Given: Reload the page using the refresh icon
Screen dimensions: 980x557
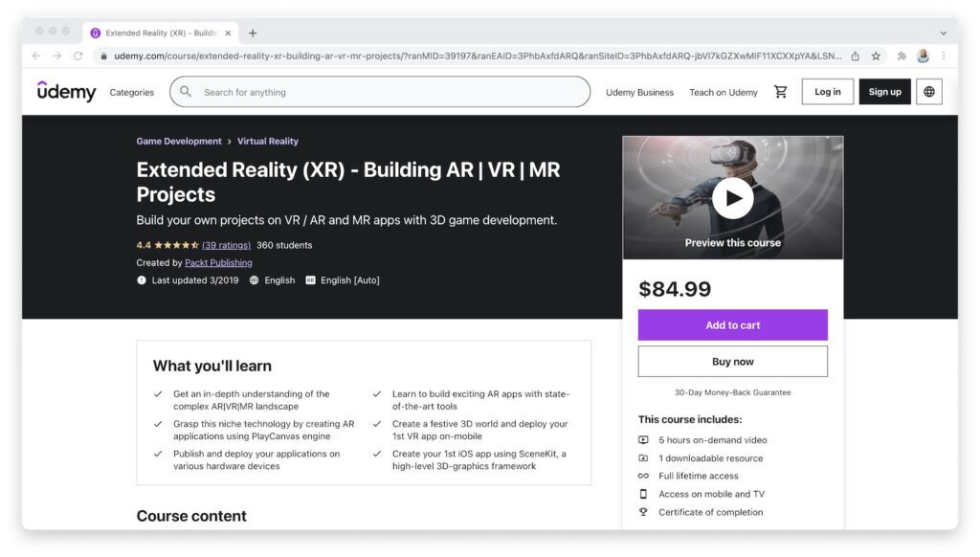Looking at the screenshot, I should pyautogui.click(x=77, y=56).
